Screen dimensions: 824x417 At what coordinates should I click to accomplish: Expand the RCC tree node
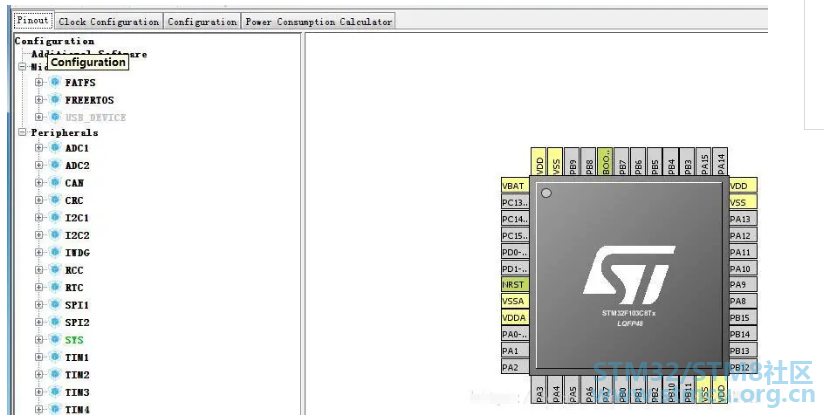[x=39, y=269]
